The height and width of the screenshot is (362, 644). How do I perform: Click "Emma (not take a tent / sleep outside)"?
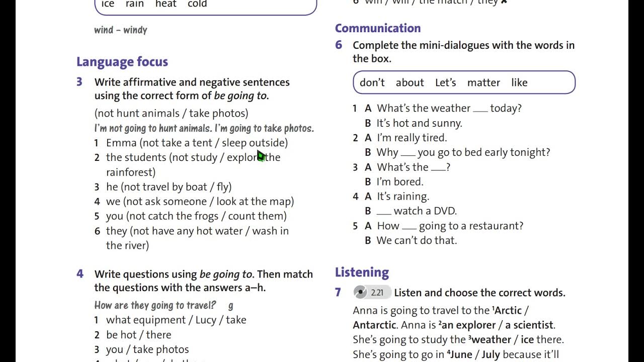(x=197, y=143)
